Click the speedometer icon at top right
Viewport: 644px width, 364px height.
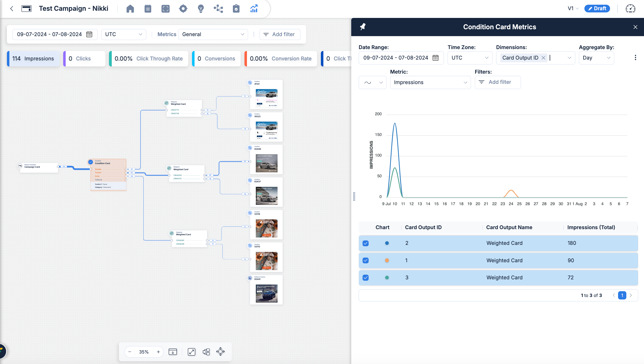[630, 9]
